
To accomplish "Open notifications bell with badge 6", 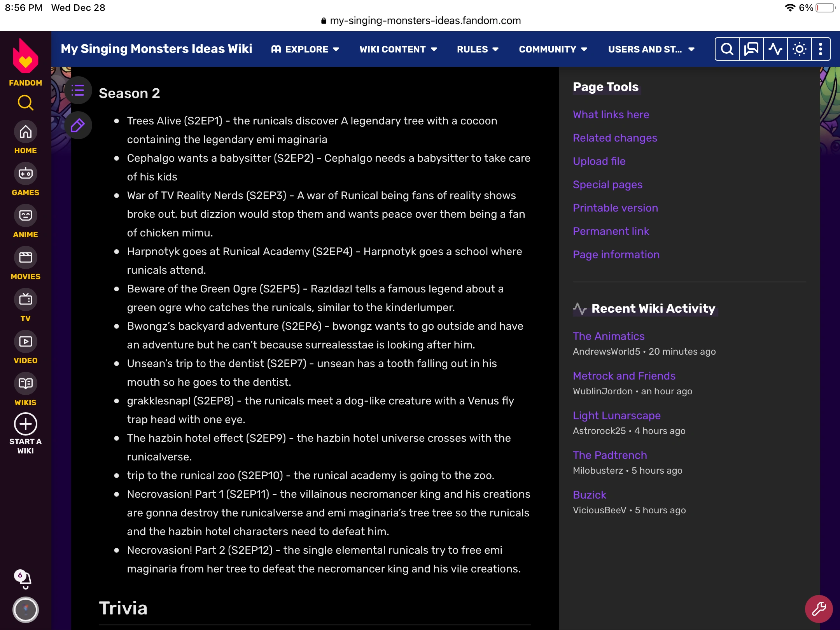I will click(x=25, y=579).
